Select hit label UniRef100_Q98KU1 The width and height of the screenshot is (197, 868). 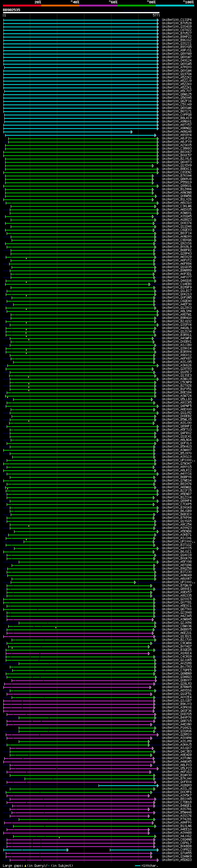176,186
